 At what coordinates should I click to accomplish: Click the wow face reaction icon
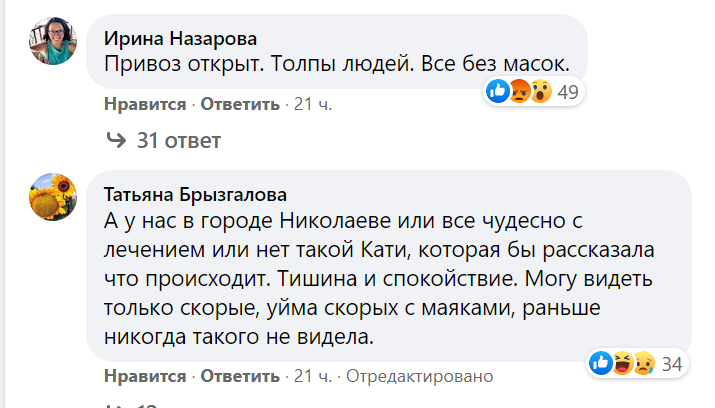(x=540, y=93)
